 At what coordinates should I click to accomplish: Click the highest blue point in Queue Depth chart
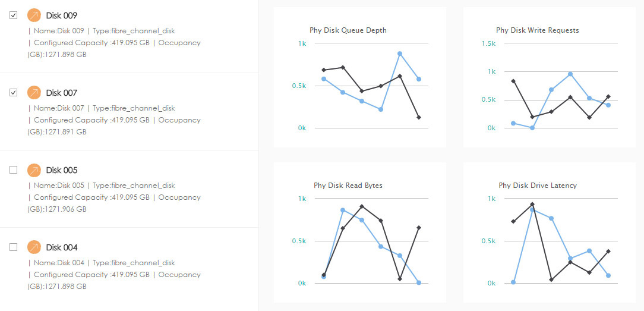(400, 54)
